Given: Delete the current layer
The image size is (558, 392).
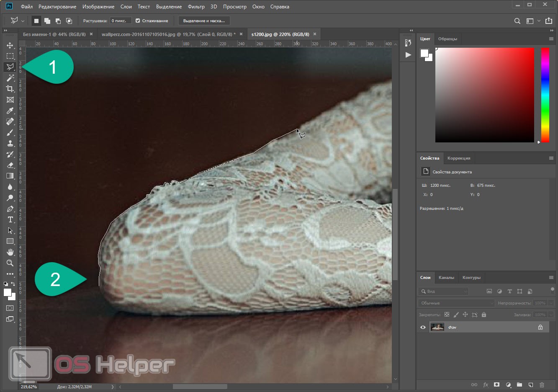Looking at the screenshot, I should 542,384.
